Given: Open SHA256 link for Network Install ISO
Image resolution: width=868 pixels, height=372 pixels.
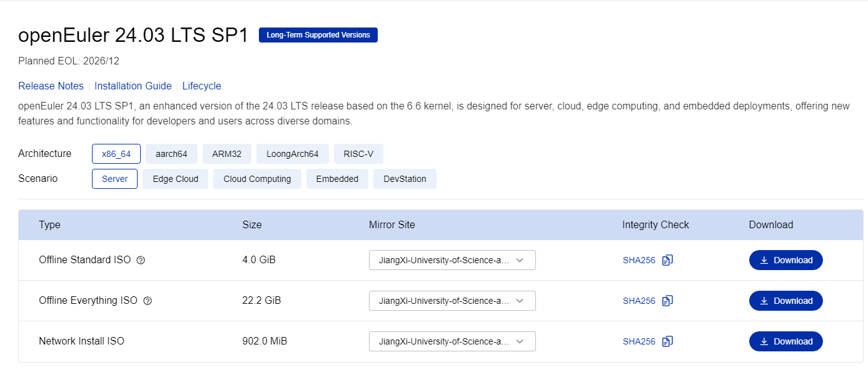Looking at the screenshot, I should point(638,341).
